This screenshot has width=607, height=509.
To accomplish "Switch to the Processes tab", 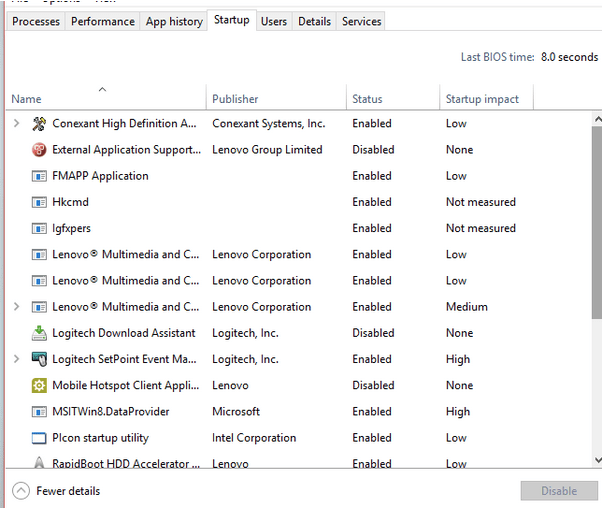I will tap(36, 21).
